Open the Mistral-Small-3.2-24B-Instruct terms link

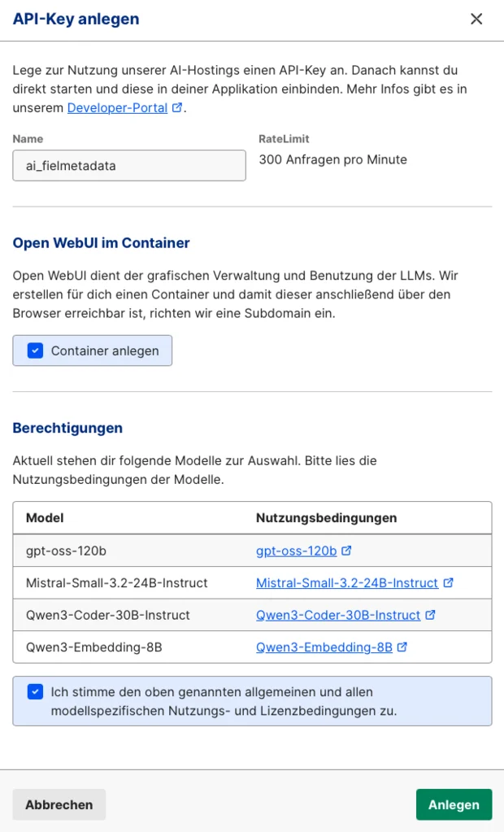click(345, 583)
